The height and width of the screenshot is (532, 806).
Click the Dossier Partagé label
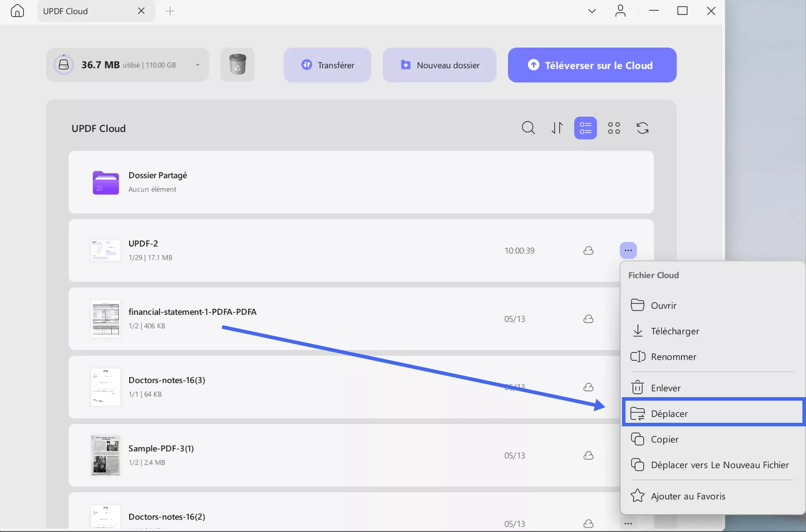point(158,175)
